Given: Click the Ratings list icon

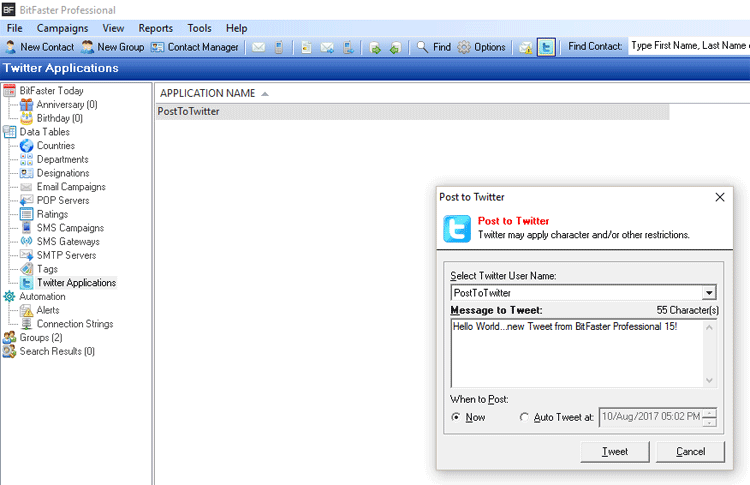Looking at the screenshot, I should click(x=27, y=214).
